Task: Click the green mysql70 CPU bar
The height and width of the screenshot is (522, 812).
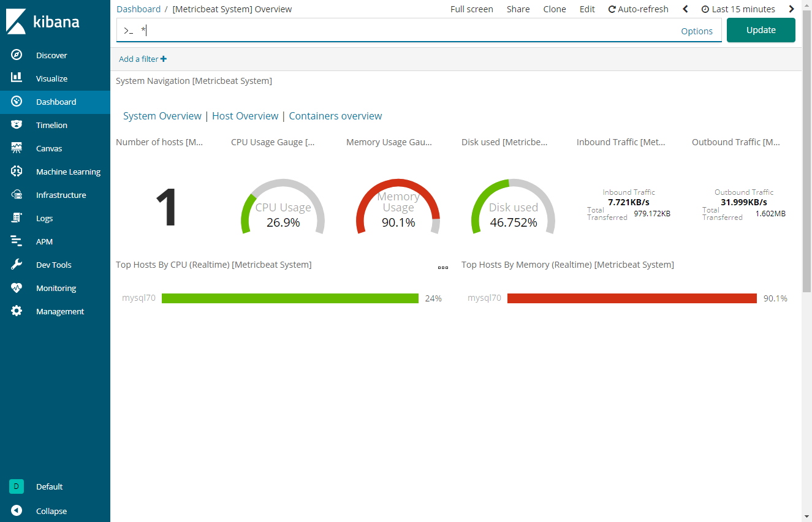Action: pos(290,298)
